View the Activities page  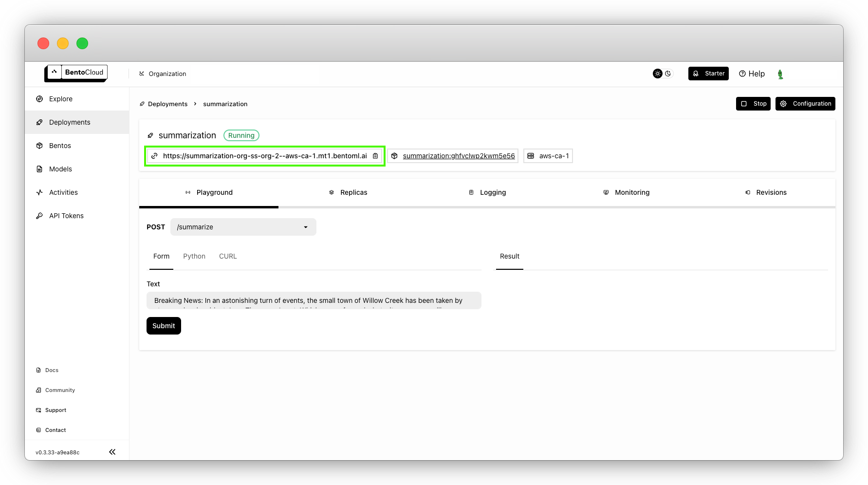pyautogui.click(x=77, y=192)
